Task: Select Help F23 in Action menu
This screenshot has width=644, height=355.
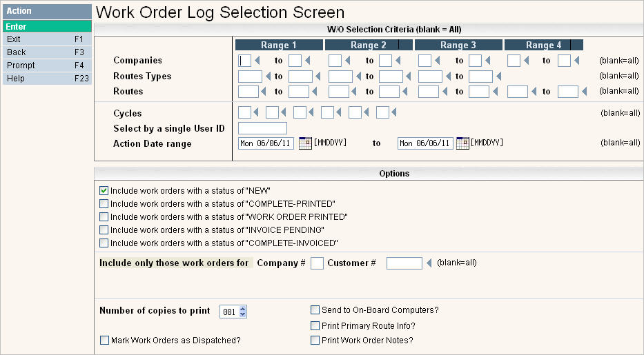Action: [47, 79]
